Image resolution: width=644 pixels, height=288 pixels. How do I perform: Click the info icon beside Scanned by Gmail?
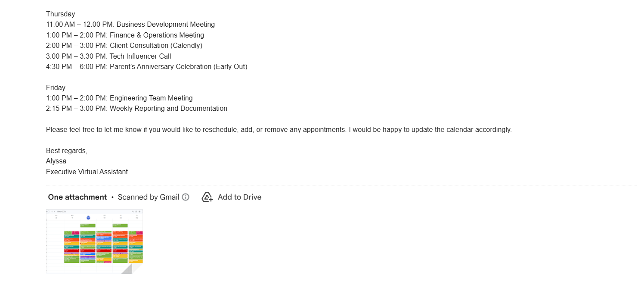coord(186,197)
